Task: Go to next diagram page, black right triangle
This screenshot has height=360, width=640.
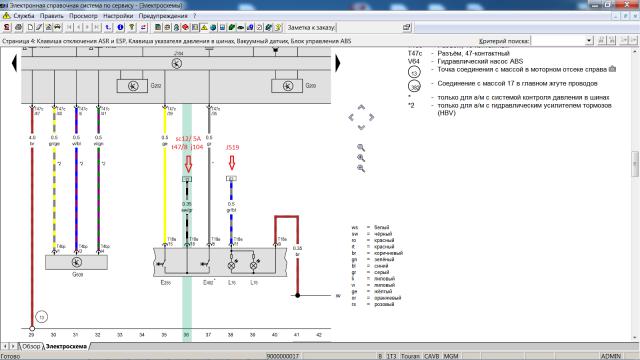Action: (x=338, y=64)
